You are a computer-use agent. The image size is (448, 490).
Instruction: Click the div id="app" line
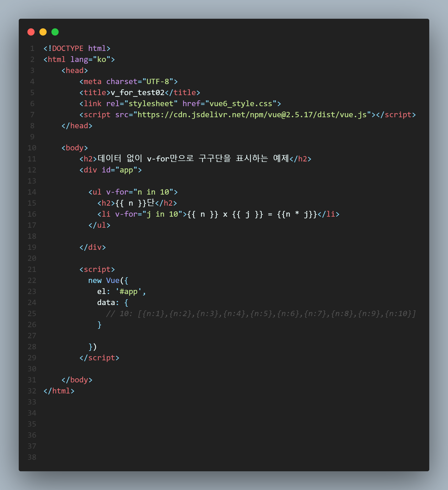tap(111, 170)
